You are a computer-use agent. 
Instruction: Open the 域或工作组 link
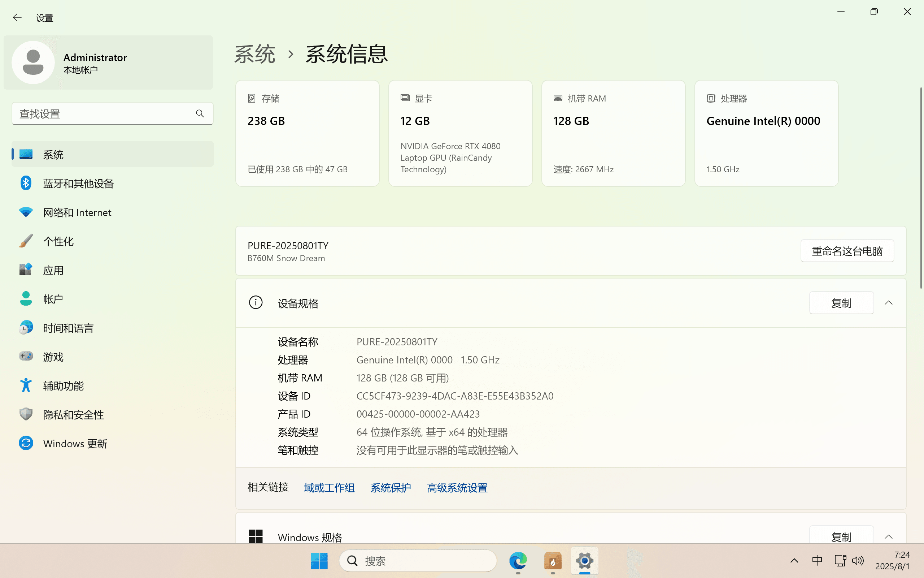[x=330, y=488]
